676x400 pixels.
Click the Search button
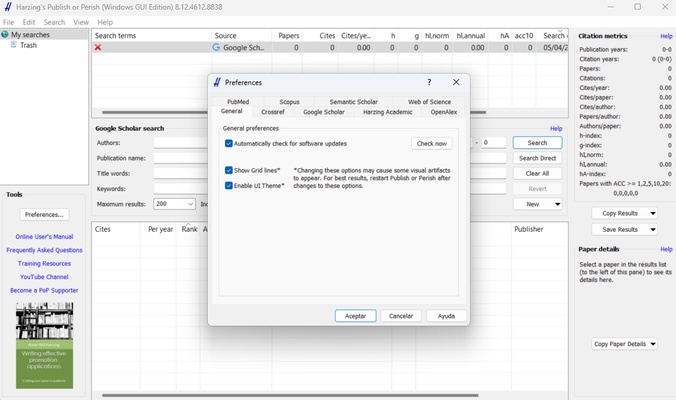click(537, 143)
